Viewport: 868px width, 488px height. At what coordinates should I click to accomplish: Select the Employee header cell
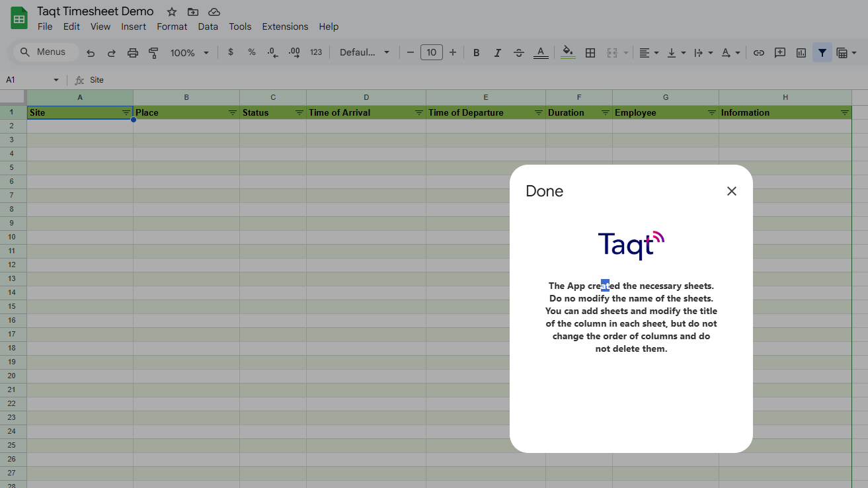[x=666, y=113]
